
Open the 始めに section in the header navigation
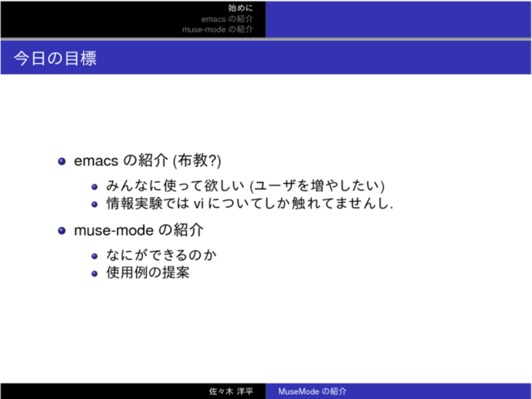pos(240,7)
